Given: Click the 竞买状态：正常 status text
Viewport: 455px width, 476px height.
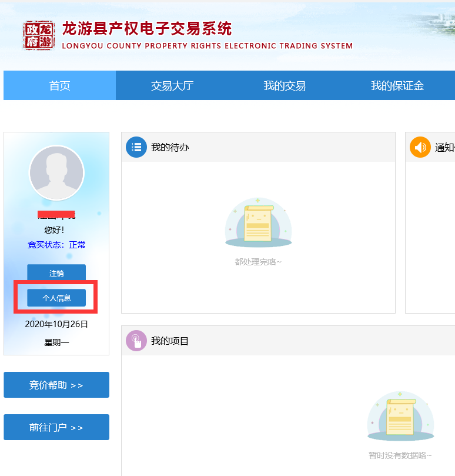Looking at the screenshot, I should [x=56, y=245].
